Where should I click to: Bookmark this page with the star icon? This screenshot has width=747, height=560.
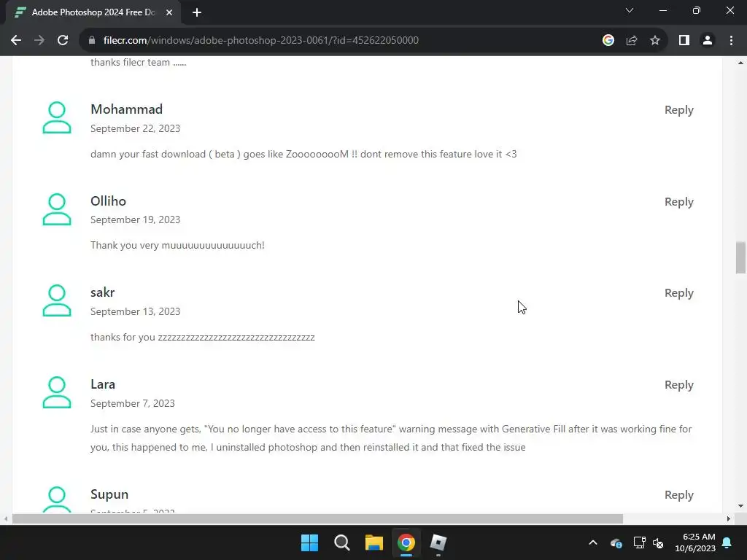pos(655,41)
